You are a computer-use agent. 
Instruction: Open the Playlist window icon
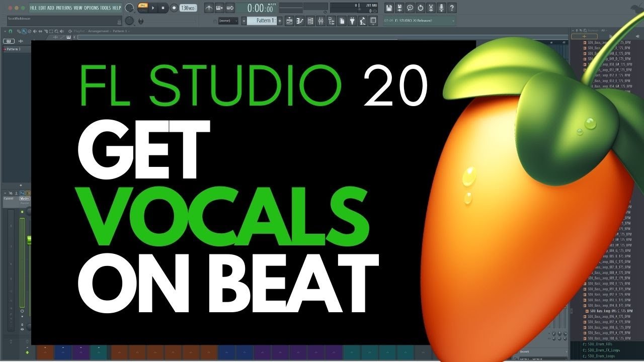point(289,21)
